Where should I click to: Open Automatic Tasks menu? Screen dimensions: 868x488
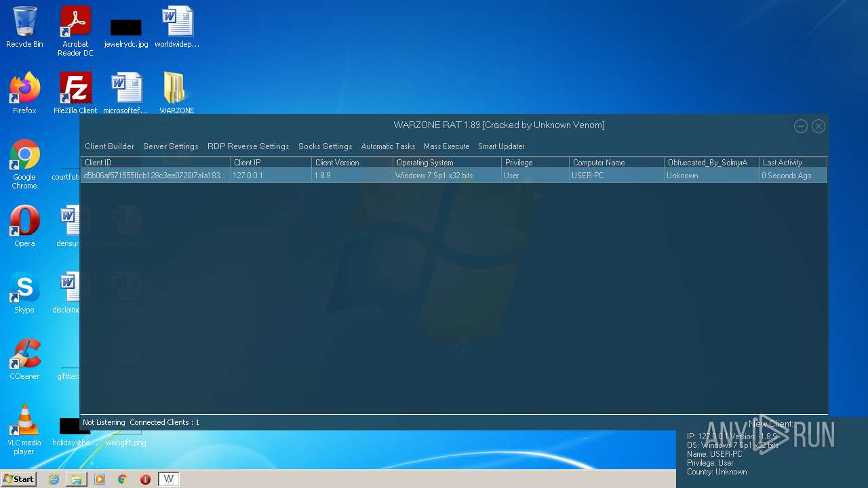pyautogui.click(x=388, y=146)
